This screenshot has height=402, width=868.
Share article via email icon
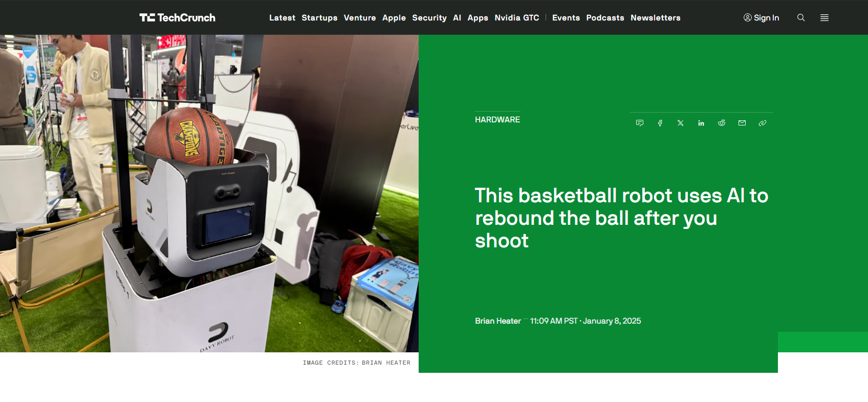point(742,123)
